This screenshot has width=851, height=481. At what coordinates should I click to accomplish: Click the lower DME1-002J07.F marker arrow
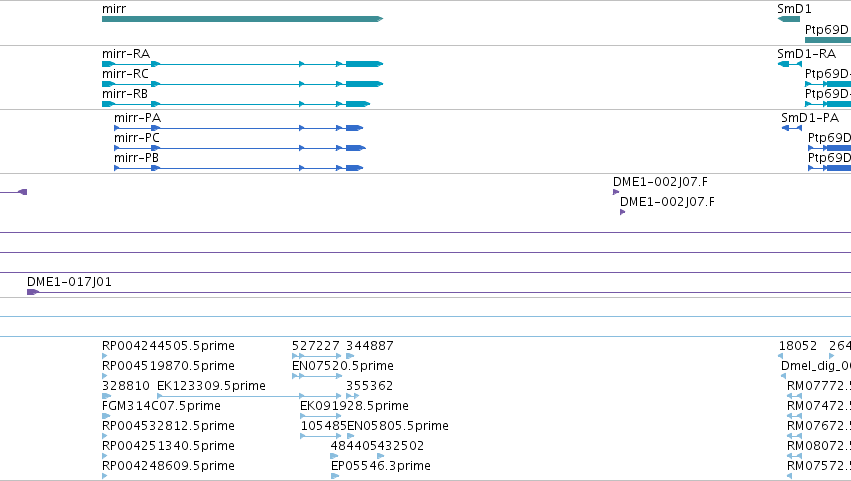(x=623, y=212)
